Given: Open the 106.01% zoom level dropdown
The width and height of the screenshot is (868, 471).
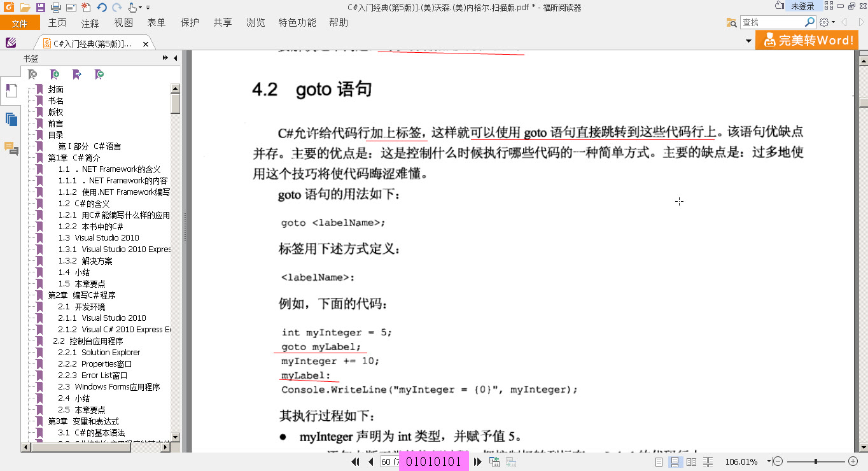Looking at the screenshot, I should click(x=769, y=461).
